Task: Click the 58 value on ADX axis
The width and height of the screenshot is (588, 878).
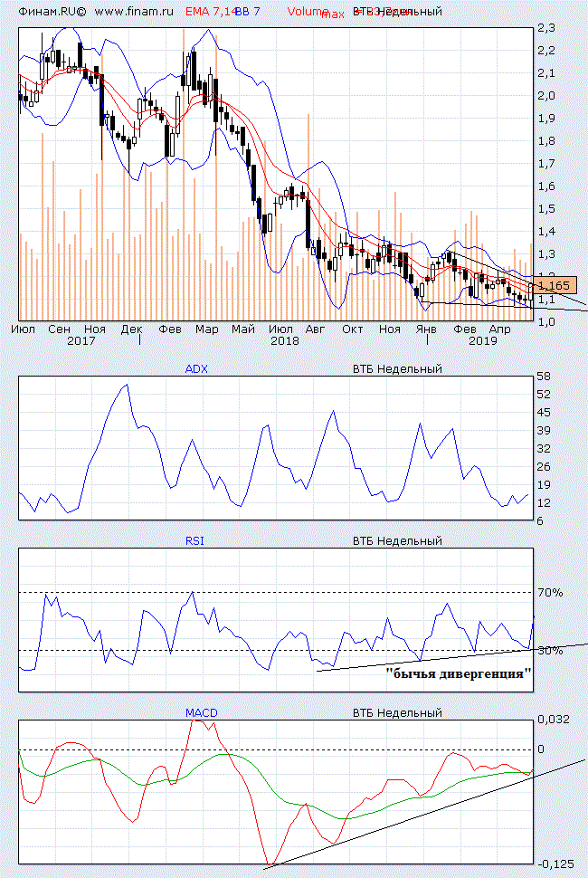Action: [x=544, y=377]
